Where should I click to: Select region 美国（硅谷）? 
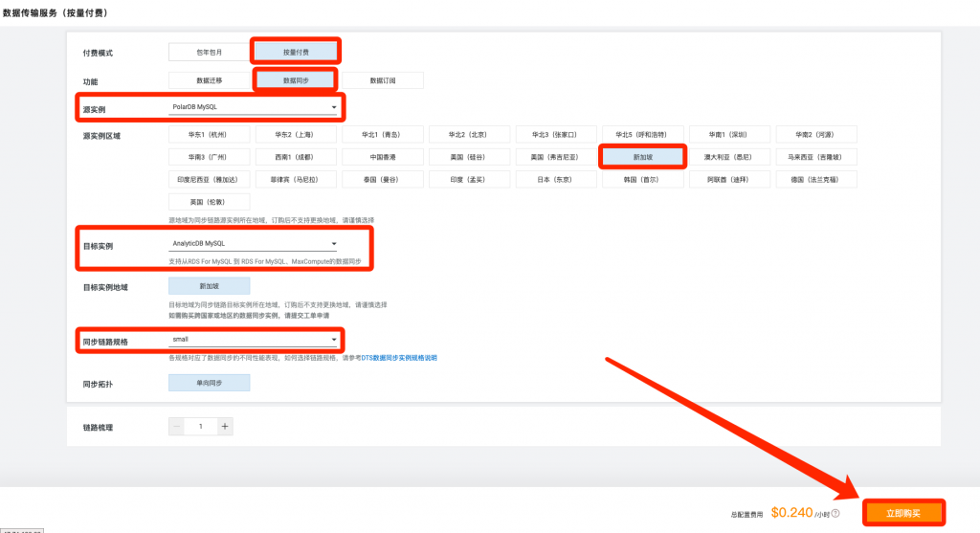[469, 157]
